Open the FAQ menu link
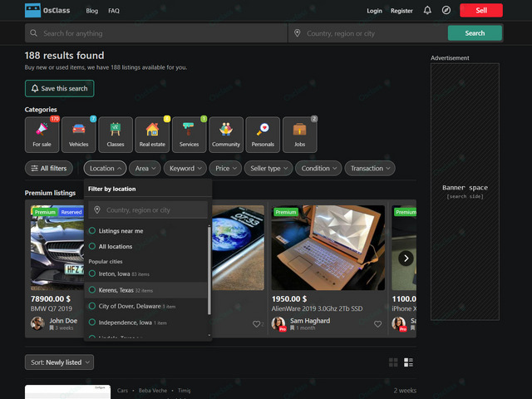The width and height of the screenshot is (532, 399). [114, 11]
